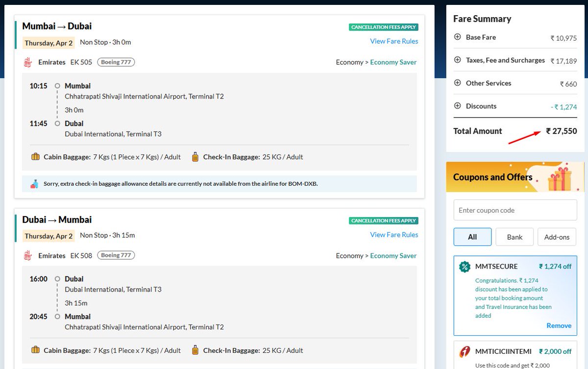Image resolution: width=588 pixels, height=369 pixels.
Task: Click Emirates logo on EK 505 flight
Action: coord(28,62)
